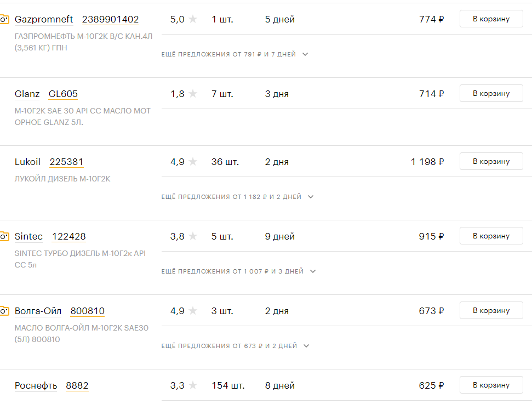
Task: Add Роснефть 8882 to cart
Action: click(491, 385)
